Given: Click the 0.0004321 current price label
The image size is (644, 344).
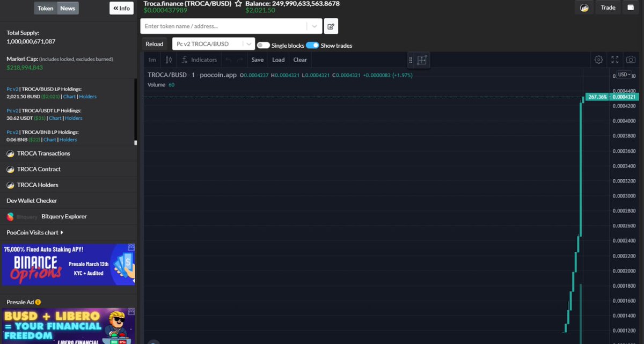Looking at the screenshot, I should (624, 97).
